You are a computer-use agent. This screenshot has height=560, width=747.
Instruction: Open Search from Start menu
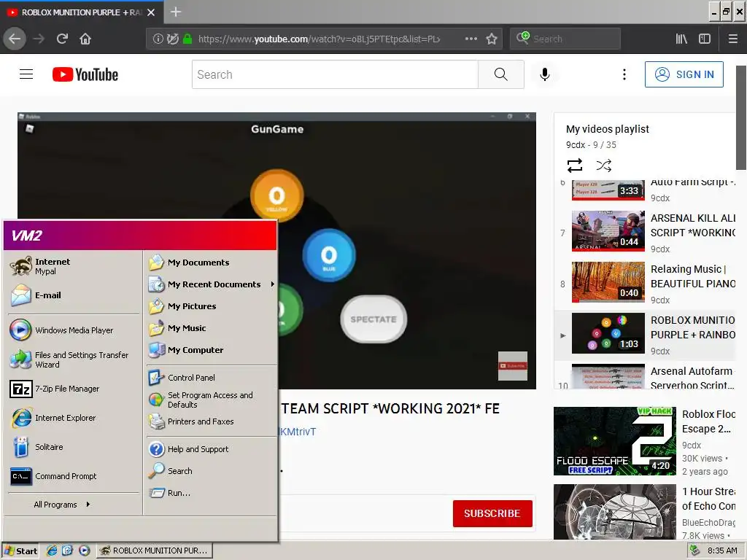click(x=211, y=471)
